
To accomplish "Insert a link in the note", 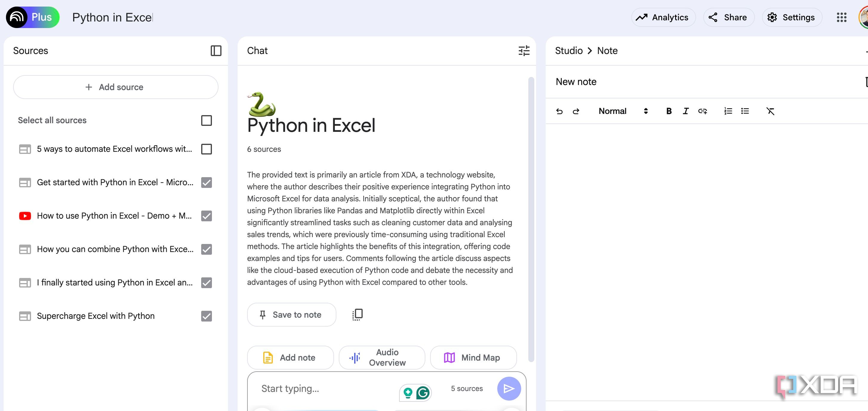I will coord(703,111).
